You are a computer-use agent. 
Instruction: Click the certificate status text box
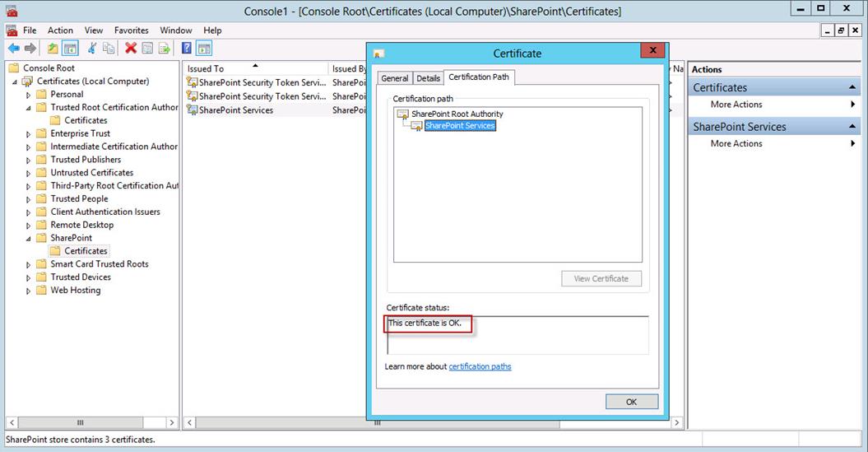point(518,335)
